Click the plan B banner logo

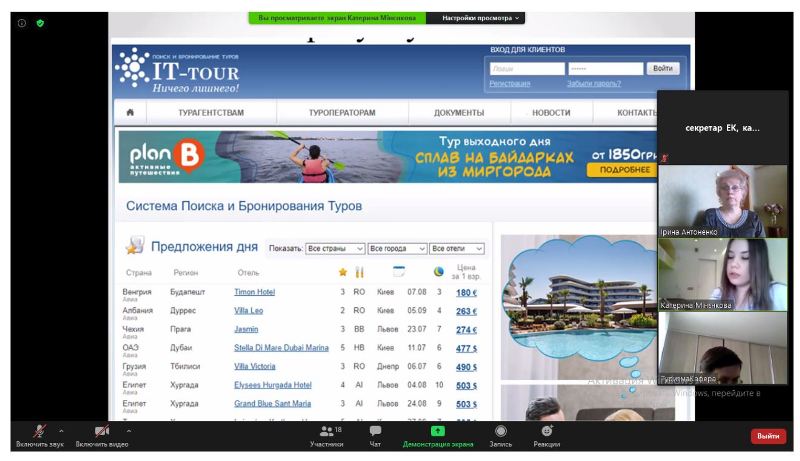(167, 157)
